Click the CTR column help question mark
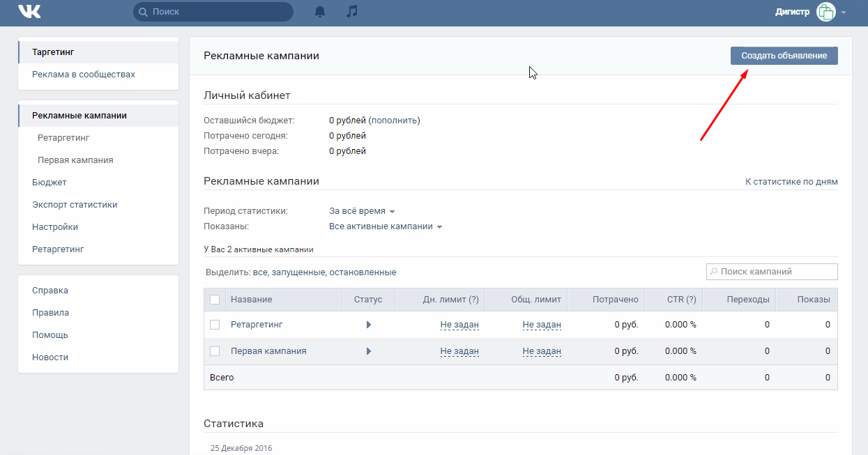This screenshot has width=868, height=455. pos(691,300)
